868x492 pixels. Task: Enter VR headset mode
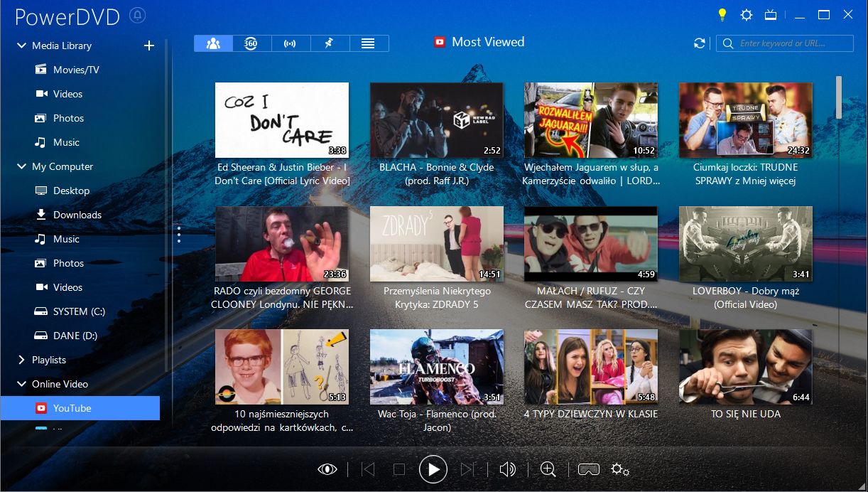tap(589, 469)
